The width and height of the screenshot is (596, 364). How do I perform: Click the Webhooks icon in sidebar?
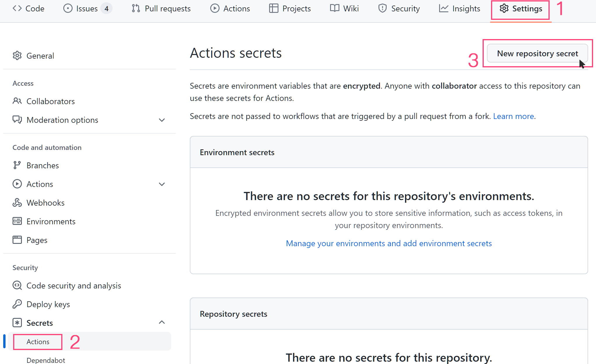tap(17, 202)
